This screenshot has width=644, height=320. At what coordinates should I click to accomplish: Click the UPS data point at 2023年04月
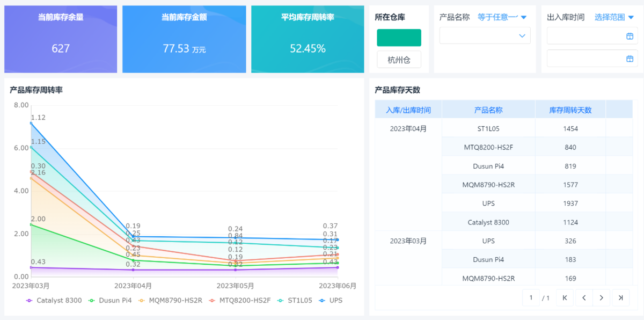[133, 237]
